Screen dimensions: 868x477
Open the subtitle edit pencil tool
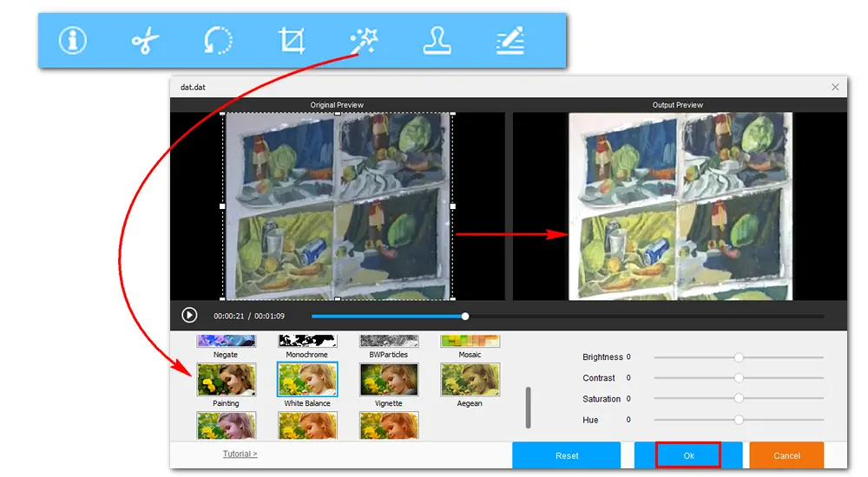pos(510,41)
